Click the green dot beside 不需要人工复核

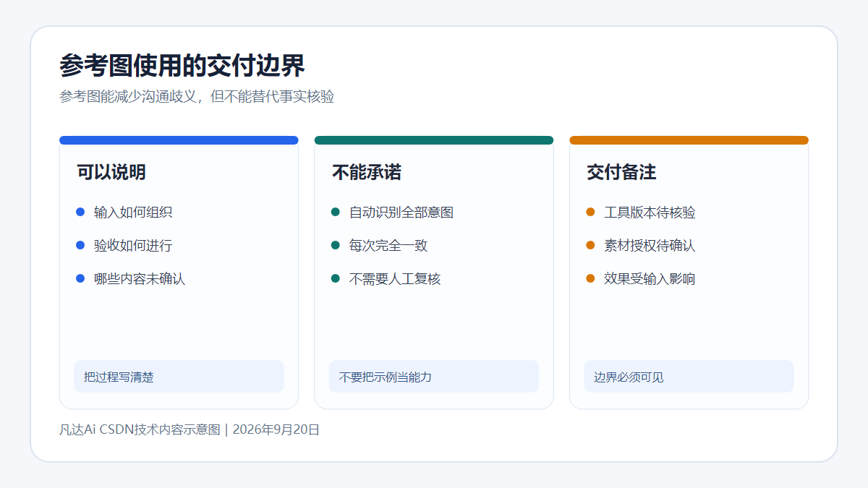click(x=336, y=278)
